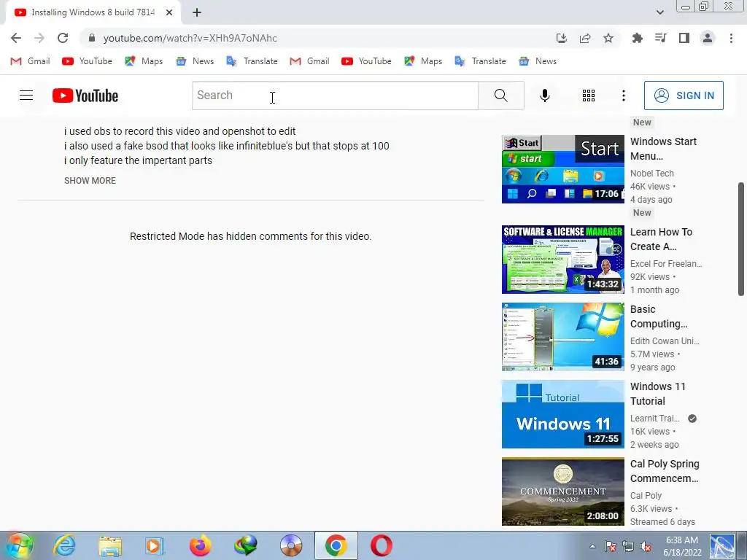This screenshot has width=747, height=560.
Task: Show hidden system tray icons
Action: coord(592,546)
